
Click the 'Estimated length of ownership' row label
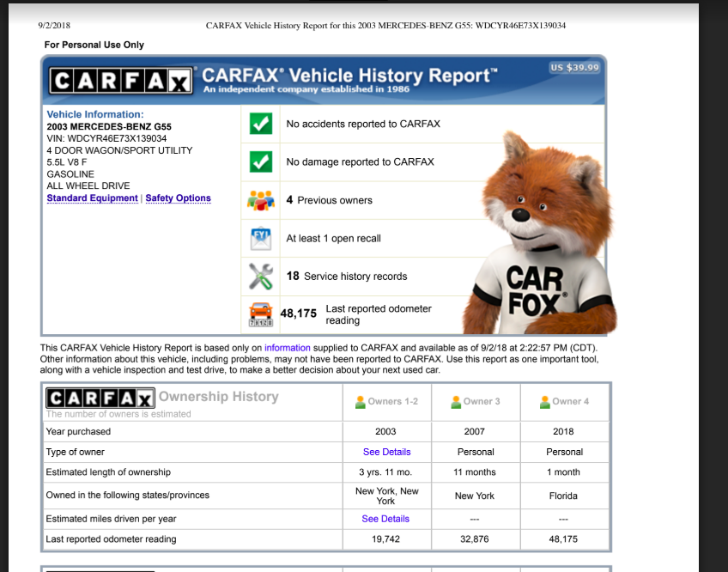click(108, 472)
